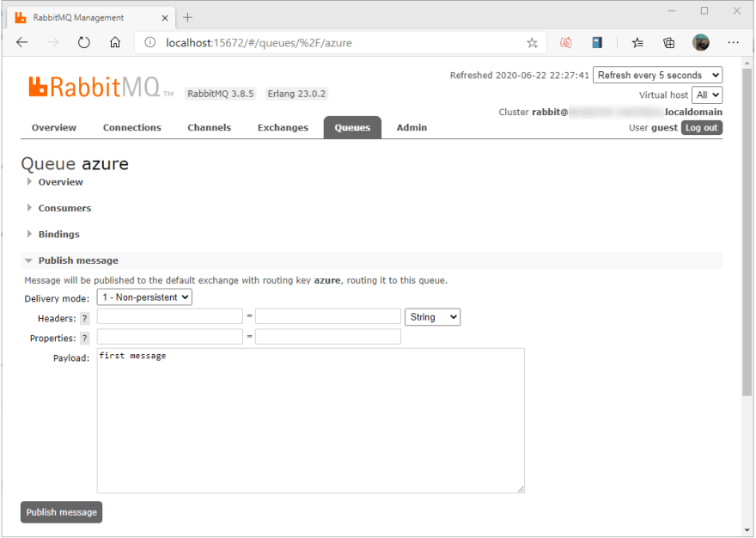Screen dimensions: 756x538
Task: View site information icon in address bar
Action: coord(150,42)
